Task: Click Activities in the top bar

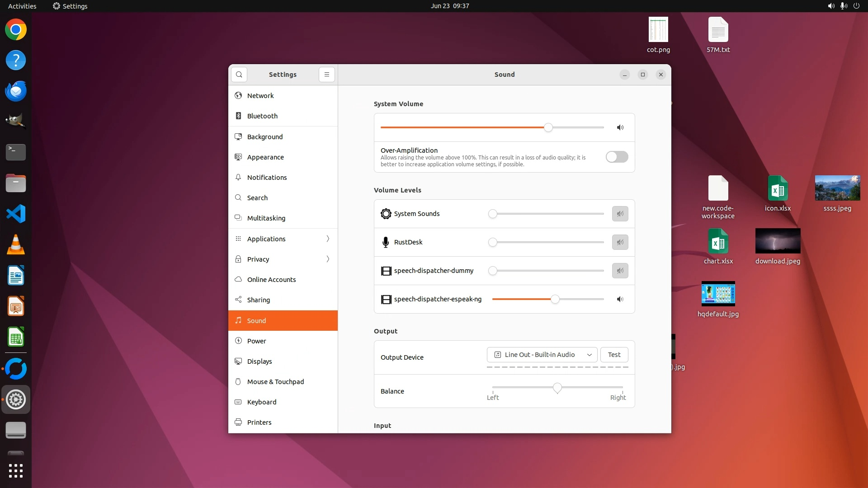Action: (x=22, y=6)
